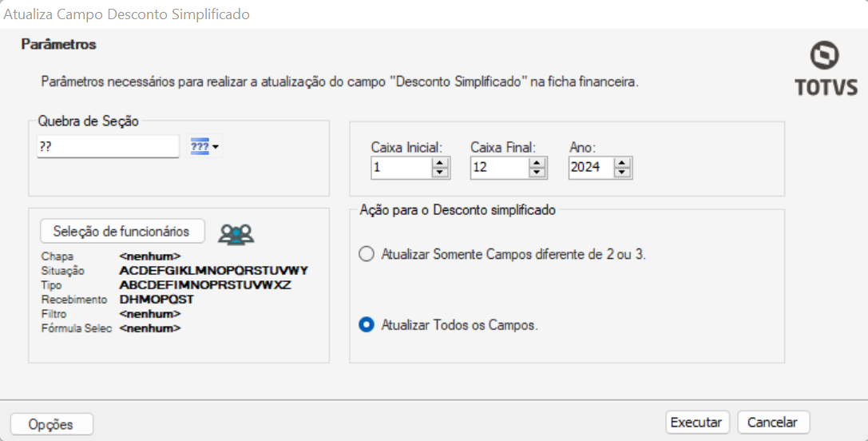
Task: Decrease the Ano year value
Action: click(624, 172)
